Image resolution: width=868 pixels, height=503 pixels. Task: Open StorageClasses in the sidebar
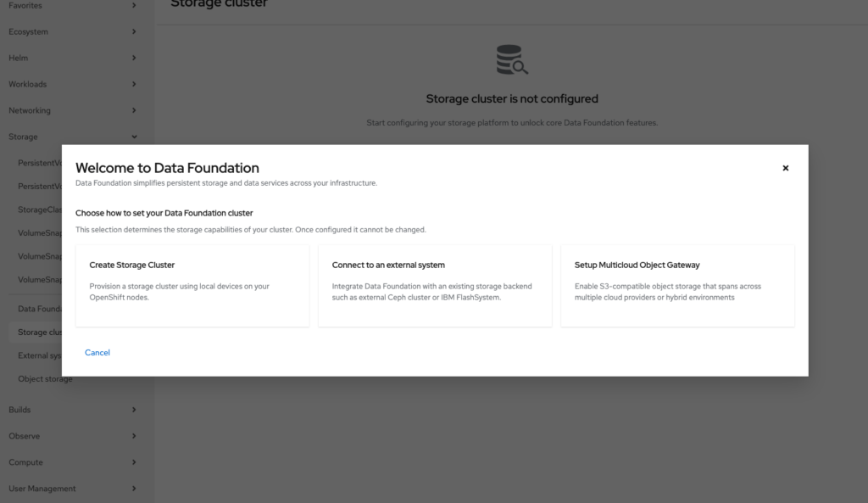pyautogui.click(x=39, y=210)
